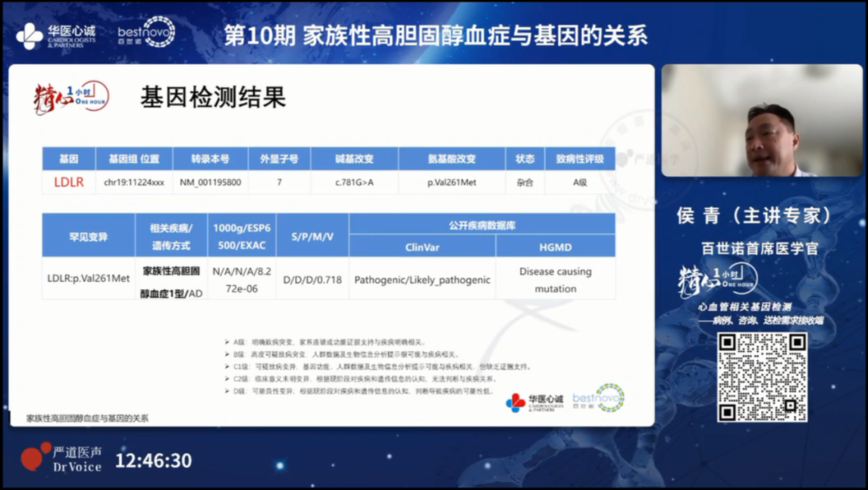
Task: Click the Pathogenic/Likely_pathogenic result cell
Action: 422,280
